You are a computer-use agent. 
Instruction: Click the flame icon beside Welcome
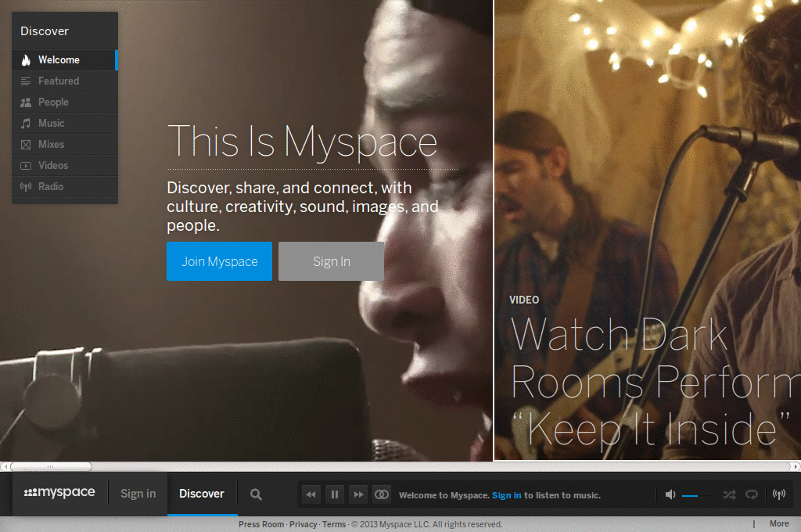(x=26, y=59)
